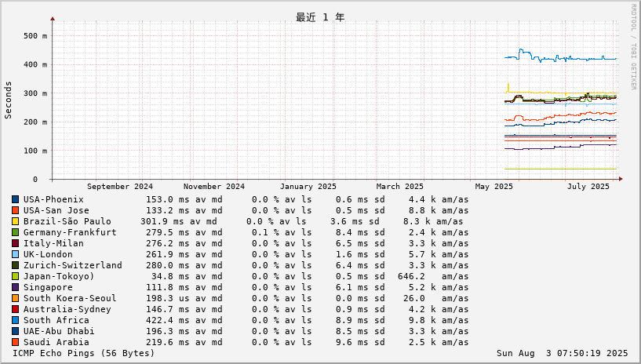Select the 'Zurich-Switzerland' legend label

click(73, 265)
